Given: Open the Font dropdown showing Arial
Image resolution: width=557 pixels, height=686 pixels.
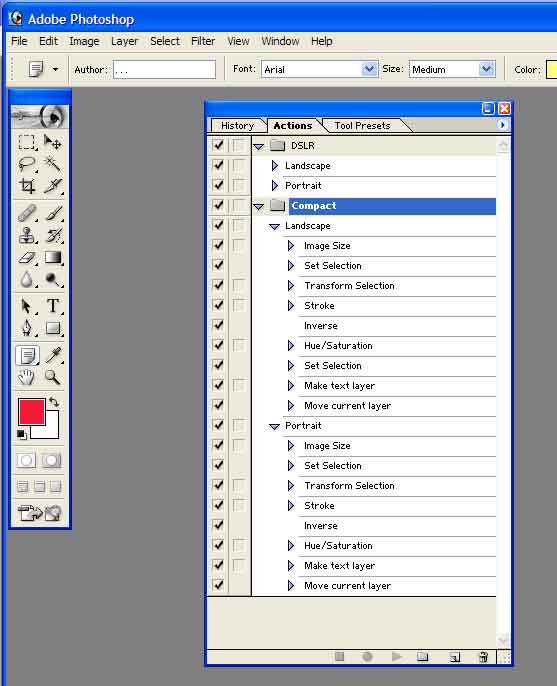Looking at the screenshot, I should [369, 69].
